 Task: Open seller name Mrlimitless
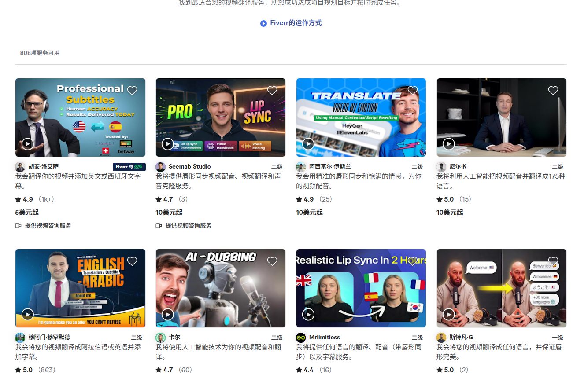pos(325,338)
